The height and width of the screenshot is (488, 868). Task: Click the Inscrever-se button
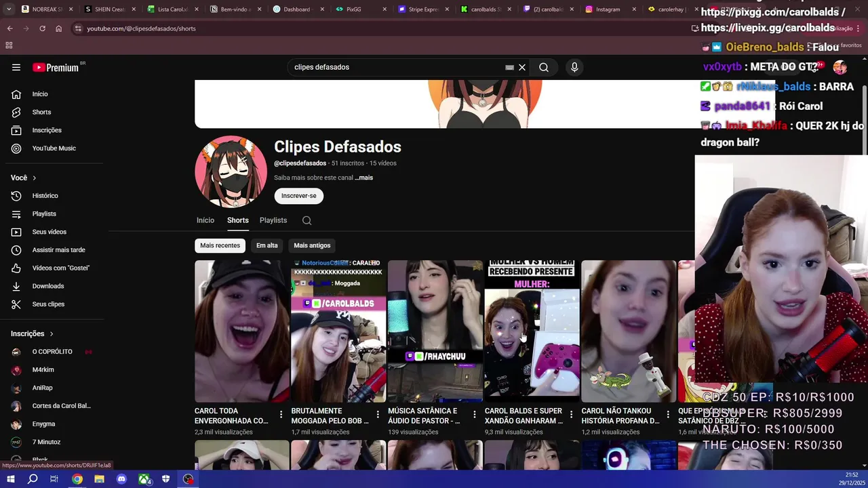(299, 196)
